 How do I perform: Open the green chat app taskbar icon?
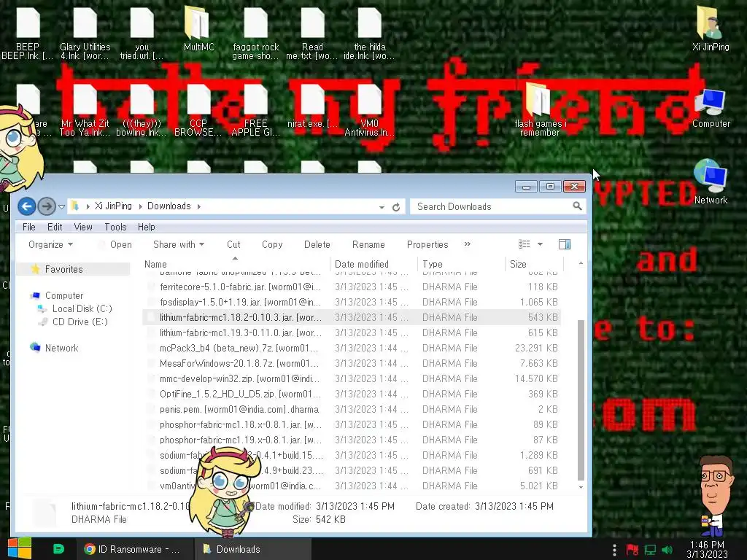58,549
